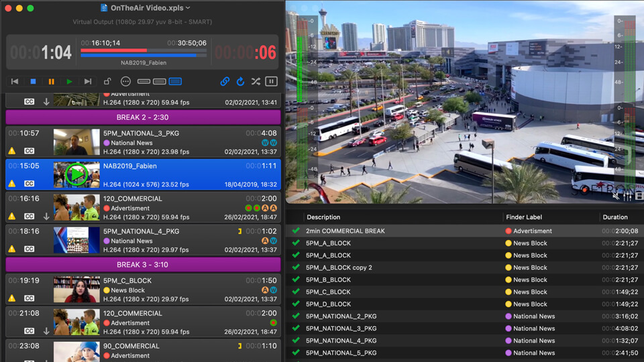Click the 5PM_NATIONAL_3_PKG thumbnail
This screenshot has width=644, height=362.
pyautogui.click(x=76, y=142)
